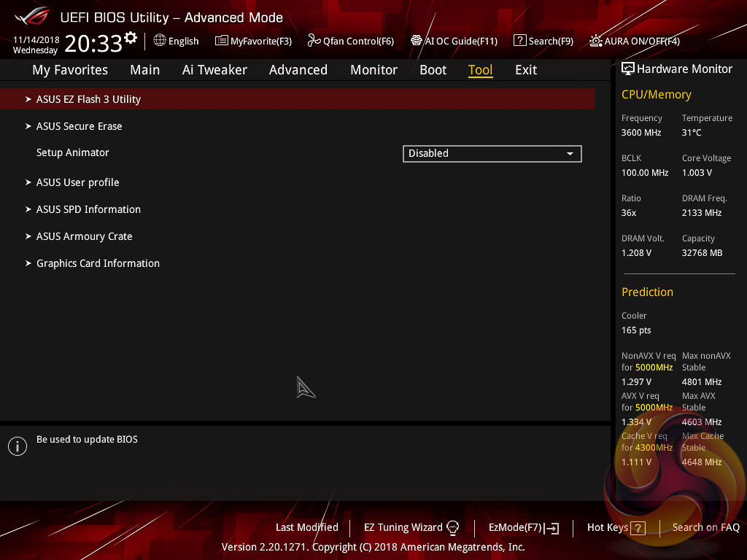The height and width of the screenshot is (560, 747).
Task: Click the settings gear beside the clock
Action: [x=131, y=37]
